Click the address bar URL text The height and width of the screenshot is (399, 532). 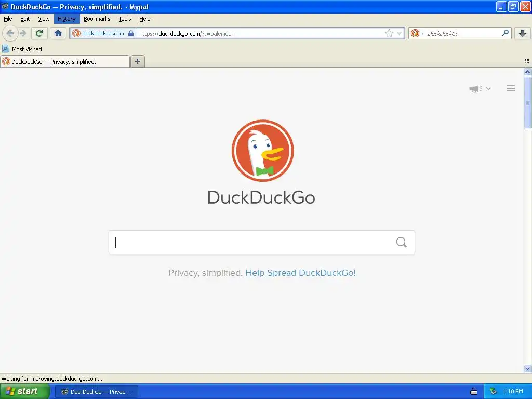(187, 34)
